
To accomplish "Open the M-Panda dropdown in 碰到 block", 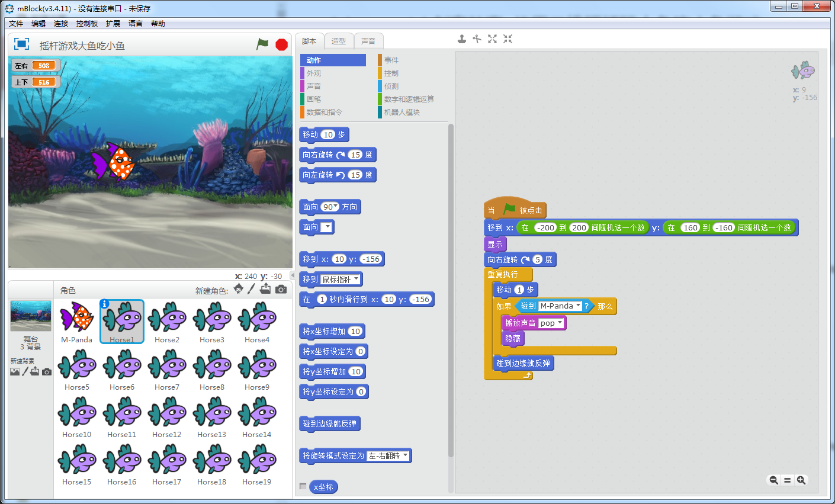I will pyautogui.click(x=578, y=306).
